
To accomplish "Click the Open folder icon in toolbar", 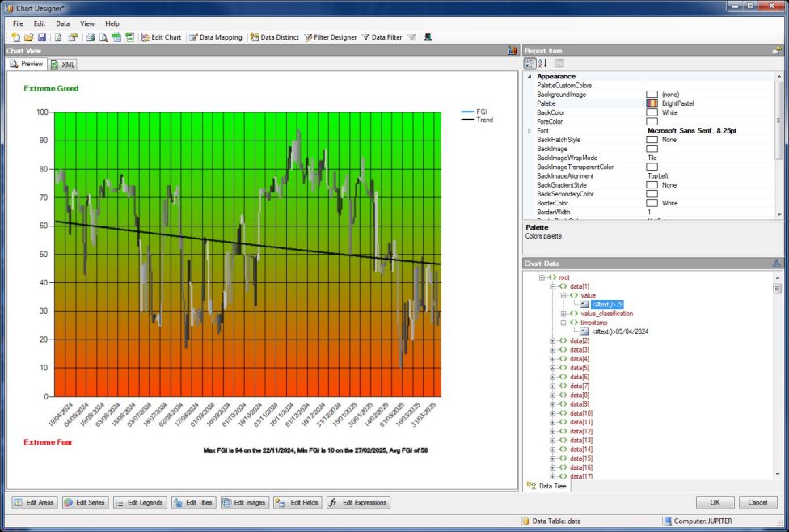I will pyautogui.click(x=29, y=37).
